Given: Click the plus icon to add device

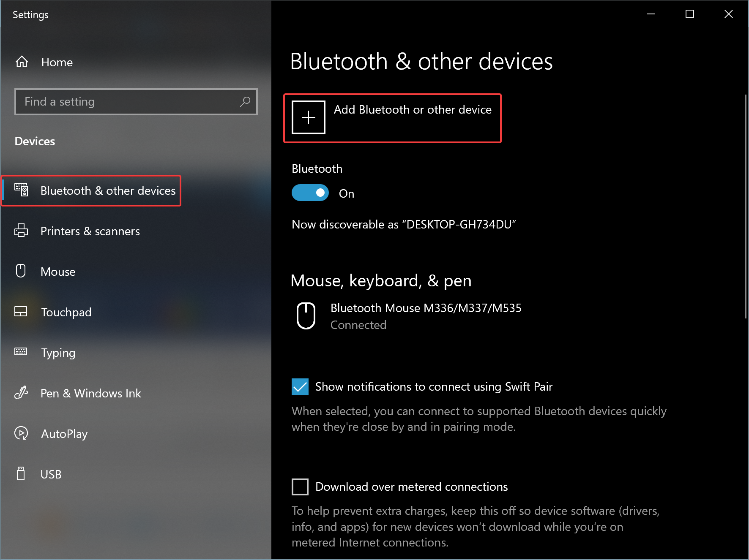Looking at the screenshot, I should point(309,117).
